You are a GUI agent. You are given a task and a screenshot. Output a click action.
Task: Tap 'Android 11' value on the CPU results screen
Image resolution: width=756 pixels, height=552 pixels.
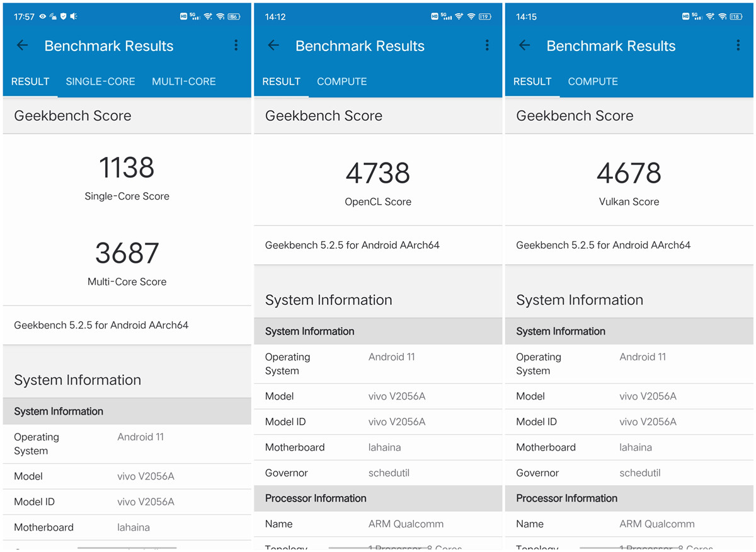click(x=140, y=437)
